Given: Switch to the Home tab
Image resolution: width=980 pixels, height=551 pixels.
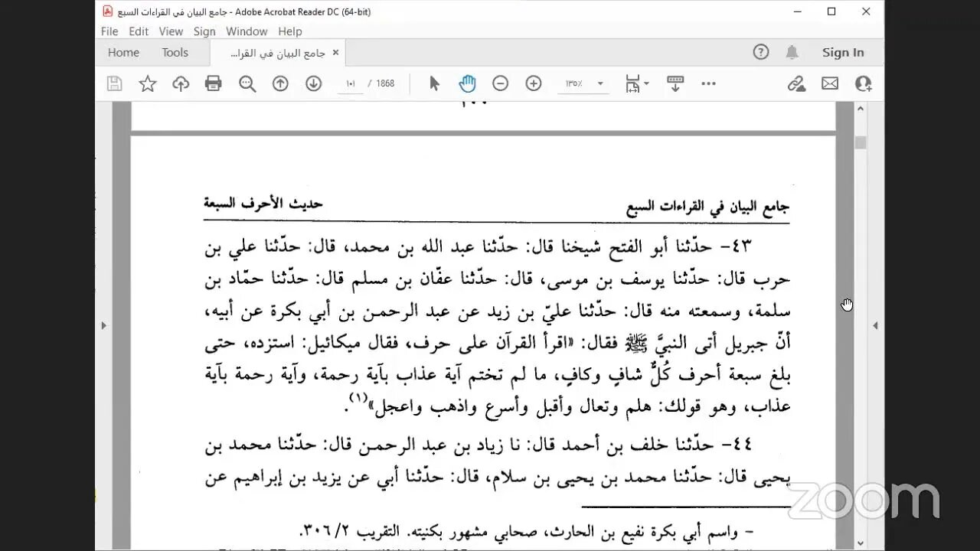Looking at the screenshot, I should point(123,53).
